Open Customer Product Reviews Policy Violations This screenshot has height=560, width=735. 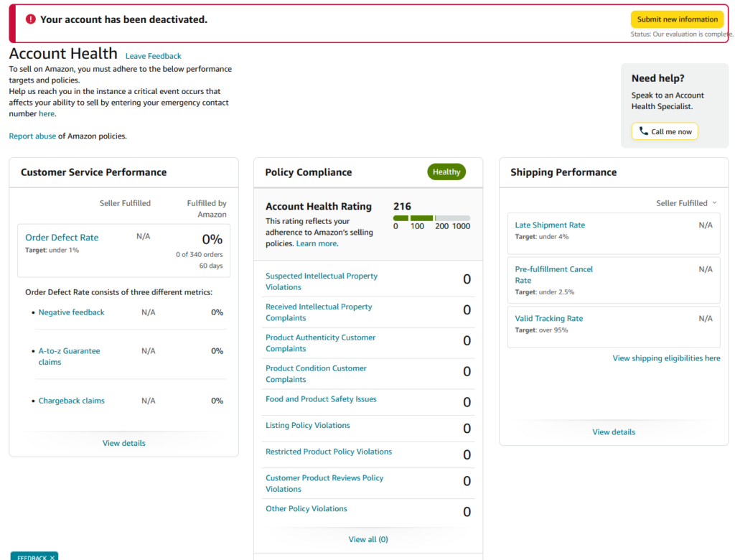(324, 484)
